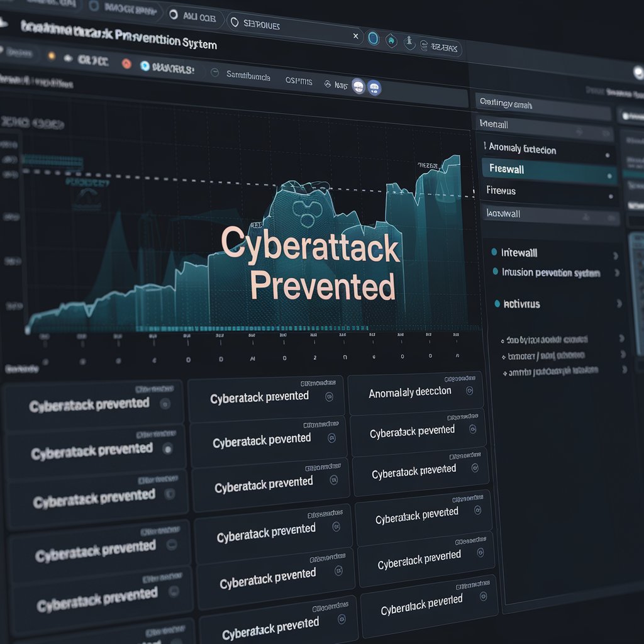Viewport: 644px width, 644px height.
Task: Click the hexagon icon beside the shield in the toolbar
Action: click(391, 41)
